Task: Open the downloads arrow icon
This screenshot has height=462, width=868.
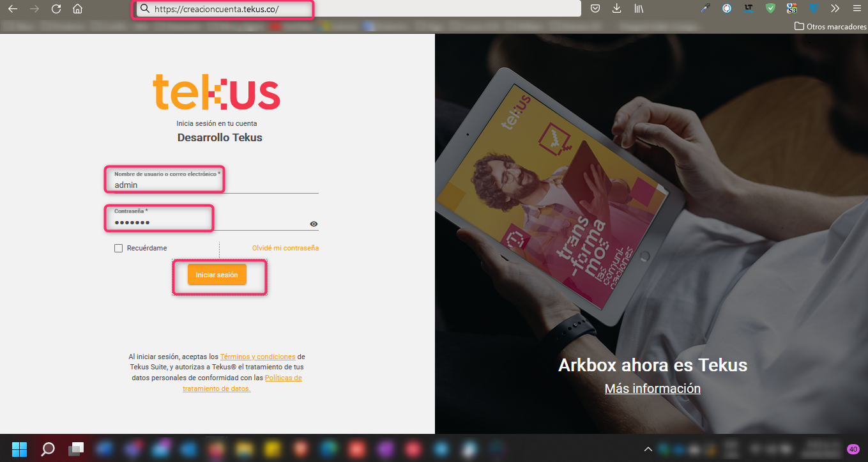Action: point(616,9)
